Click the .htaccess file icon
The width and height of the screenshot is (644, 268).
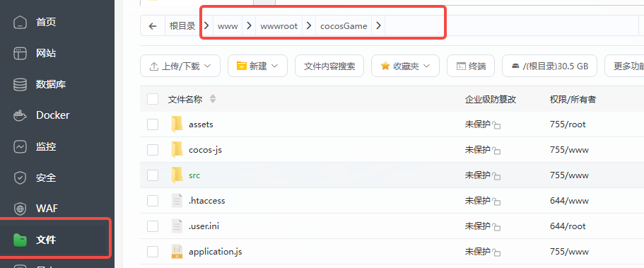coord(177,201)
